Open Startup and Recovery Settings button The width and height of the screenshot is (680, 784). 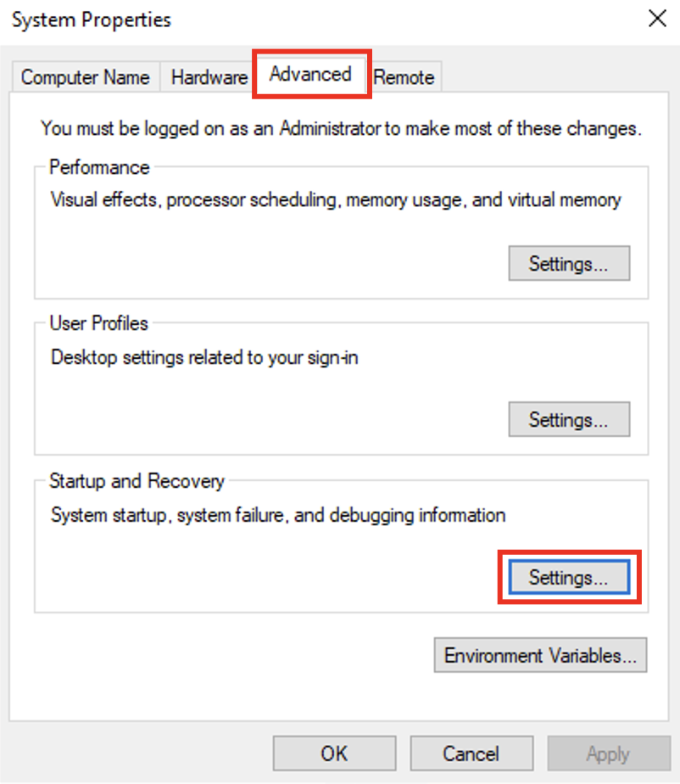click(x=569, y=578)
